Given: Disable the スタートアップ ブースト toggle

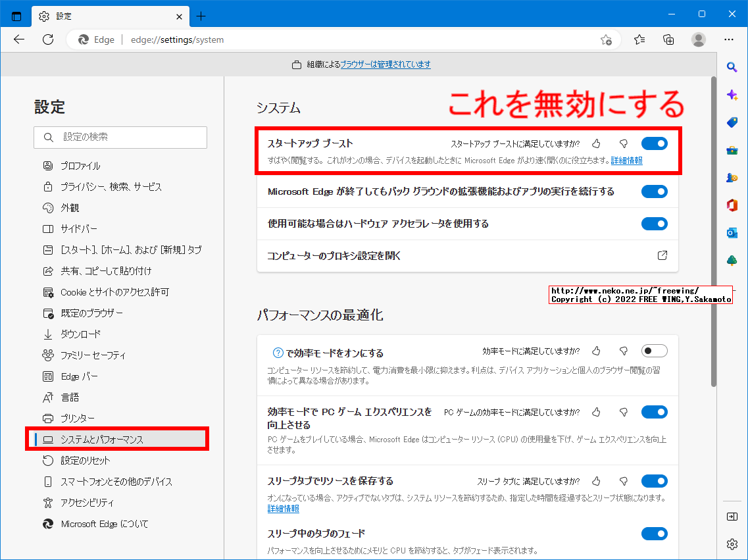Looking at the screenshot, I should [654, 143].
